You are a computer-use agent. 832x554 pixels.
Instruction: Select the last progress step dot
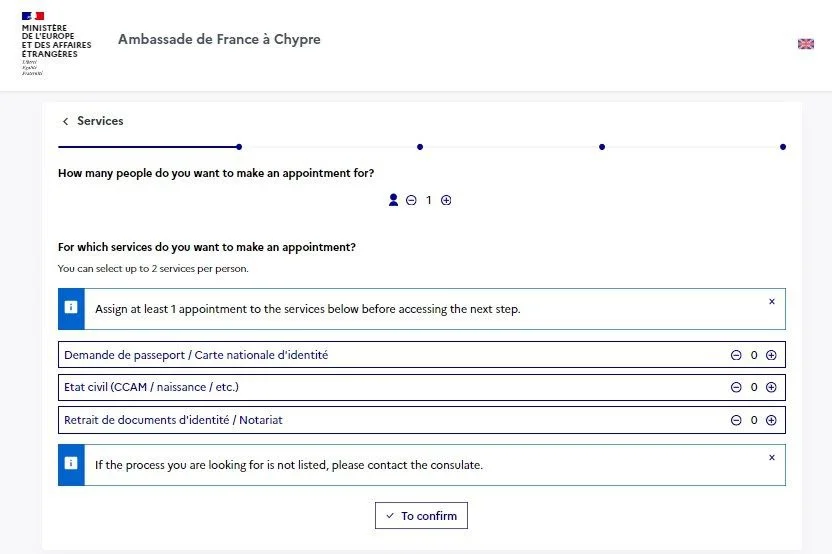[x=782, y=147]
